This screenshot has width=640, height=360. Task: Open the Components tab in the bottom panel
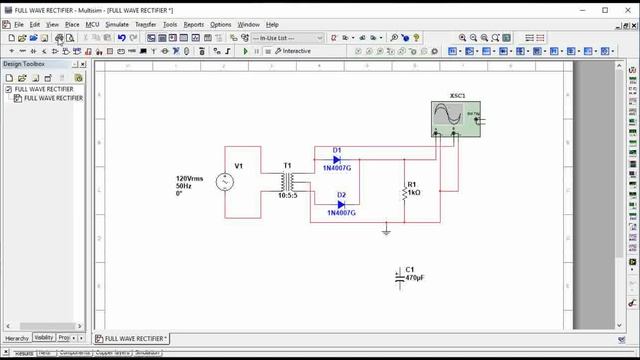pyautogui.click(x=74, y=353)
